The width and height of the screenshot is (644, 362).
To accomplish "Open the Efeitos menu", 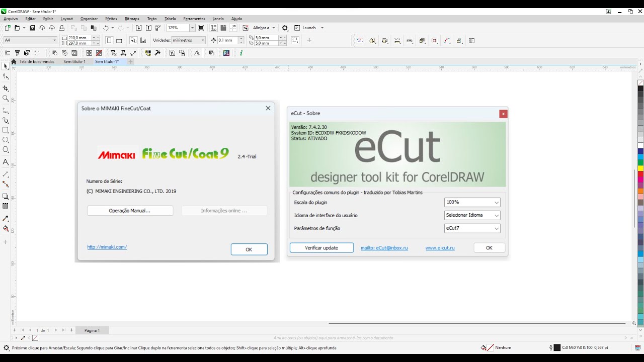I will tap(111, 19).
